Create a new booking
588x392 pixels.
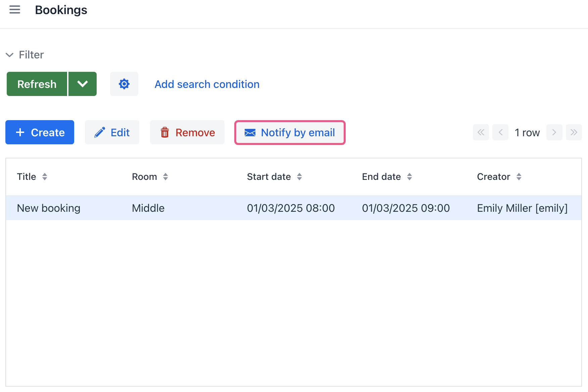click(x=40, y=132)
